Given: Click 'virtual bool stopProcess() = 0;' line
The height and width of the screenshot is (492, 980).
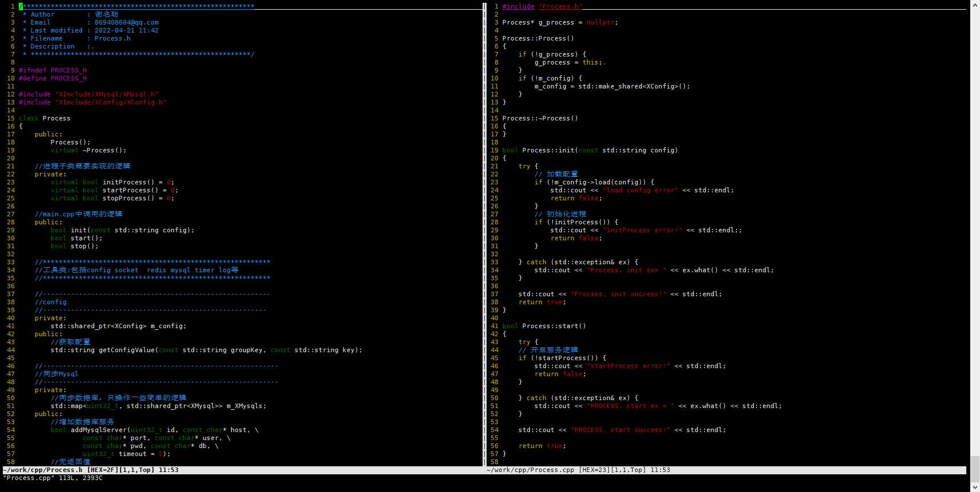Looking at the screenshot, I should pyautogui.click(x=113, y=199).
